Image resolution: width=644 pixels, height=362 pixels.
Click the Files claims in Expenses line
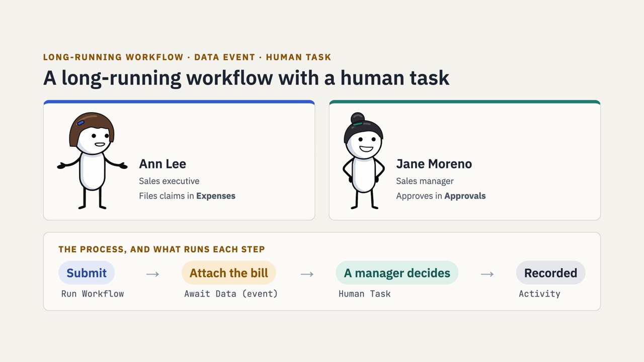[x=187, y=196]
